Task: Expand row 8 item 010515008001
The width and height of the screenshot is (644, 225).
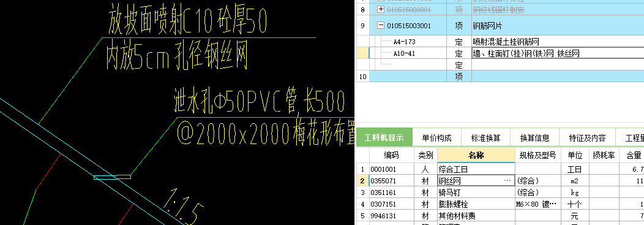Action: click(x=380, y=9)
